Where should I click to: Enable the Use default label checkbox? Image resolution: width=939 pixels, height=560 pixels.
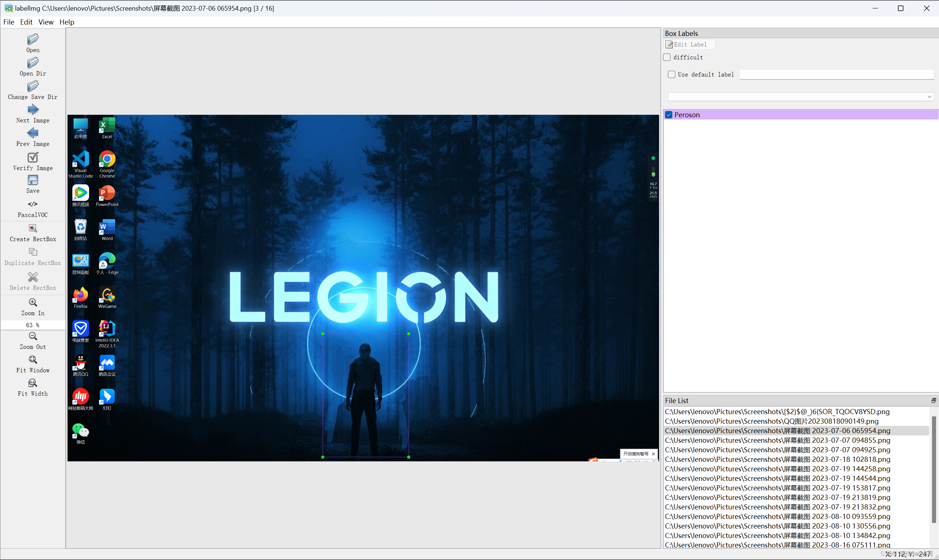point(672,74)
